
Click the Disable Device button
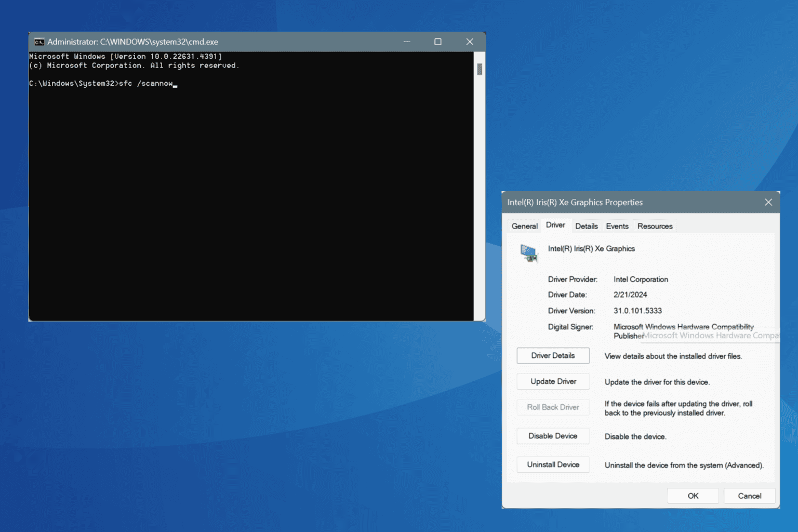553,436
